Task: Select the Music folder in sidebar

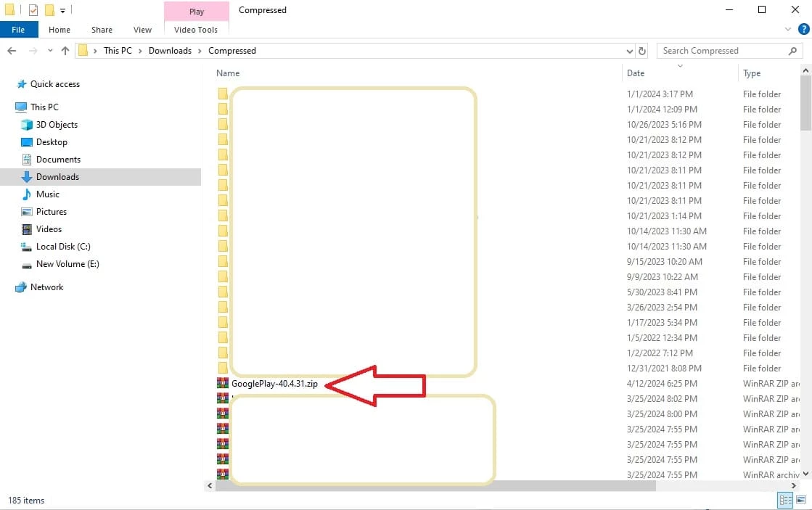Action: (x=48, y=194)
